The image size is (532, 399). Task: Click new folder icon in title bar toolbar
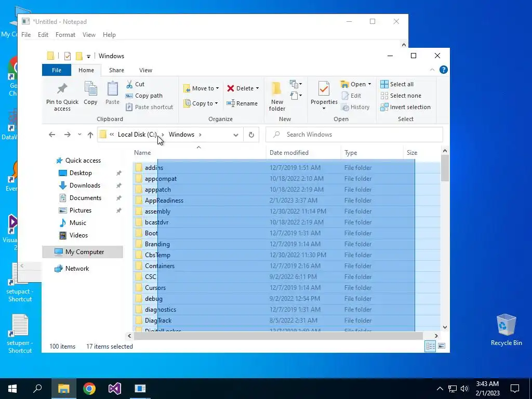(79, 56)
